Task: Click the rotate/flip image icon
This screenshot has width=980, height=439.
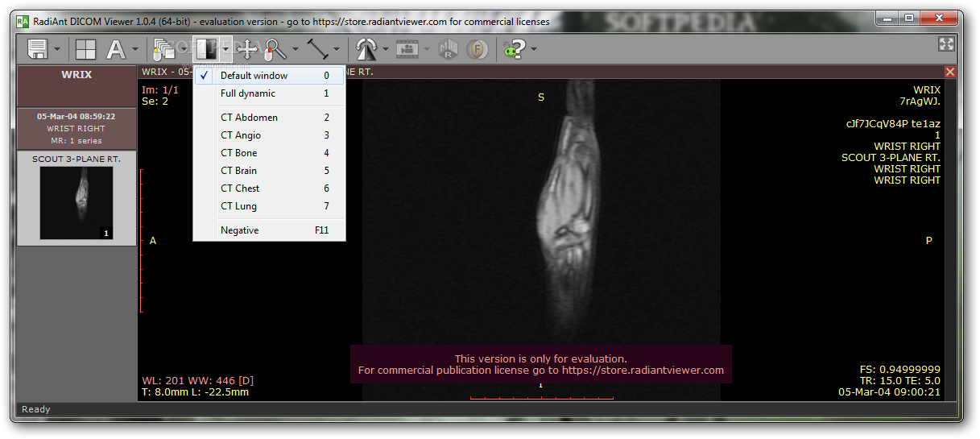Action: click(366, 49)
